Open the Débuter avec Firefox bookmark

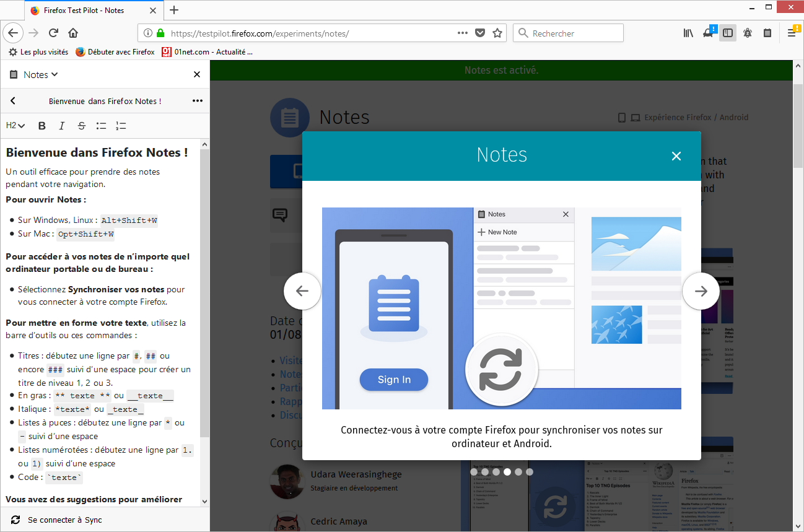[115, 52]
